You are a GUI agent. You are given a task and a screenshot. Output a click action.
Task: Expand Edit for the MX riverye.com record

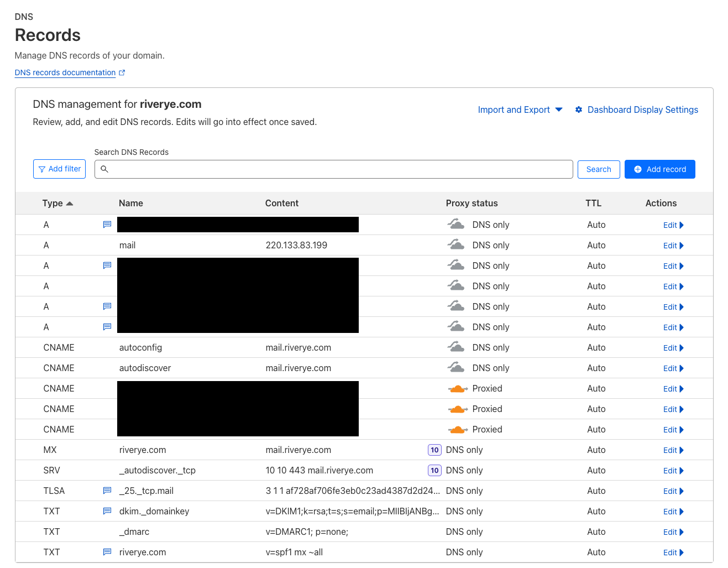pyautogui.click(x=673, y=450)
